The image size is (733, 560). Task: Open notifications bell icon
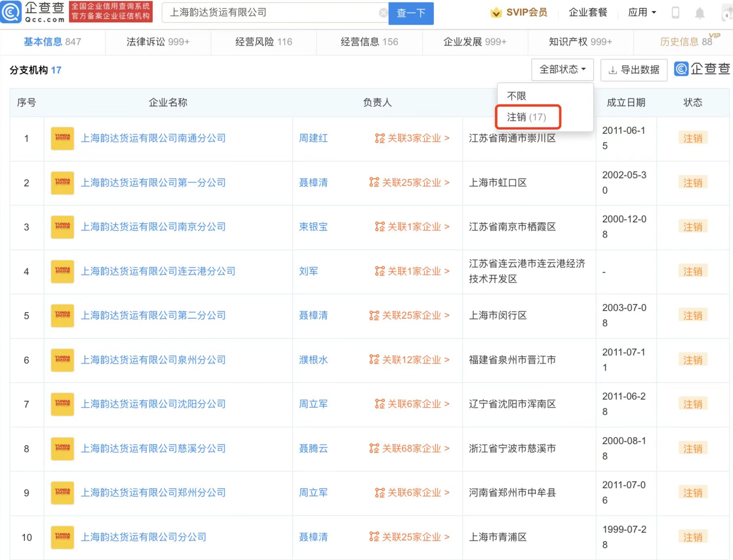pos(699,13)
